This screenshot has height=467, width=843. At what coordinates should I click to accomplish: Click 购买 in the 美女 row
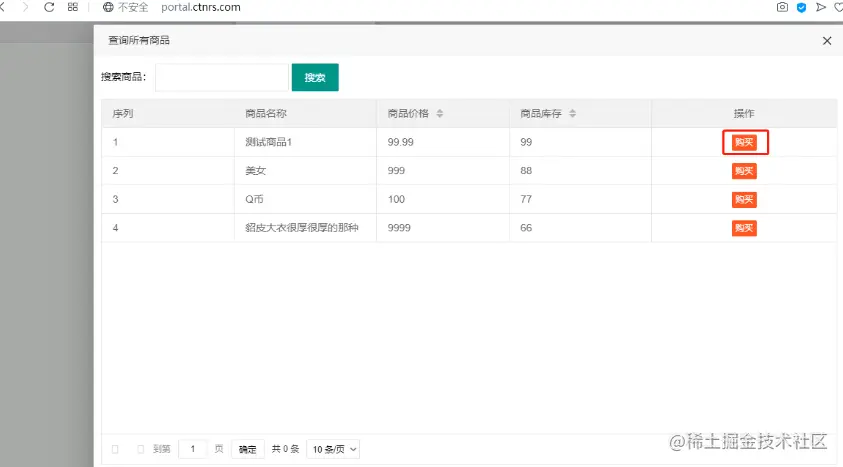[744, 171]
